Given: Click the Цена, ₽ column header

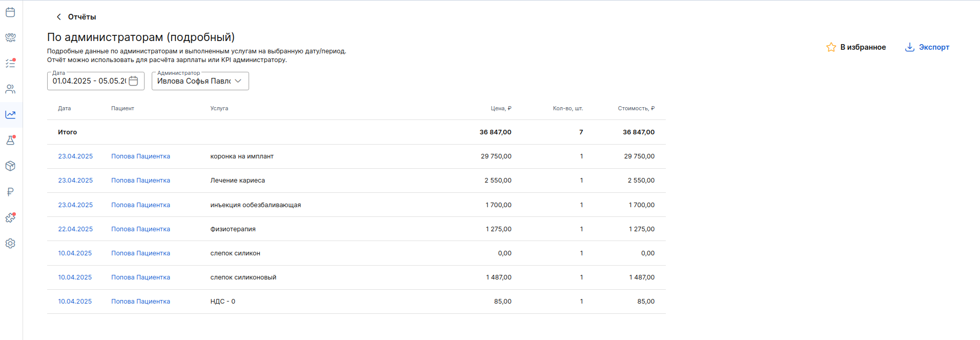Looking at the screenshot, I should coord(501,109).
